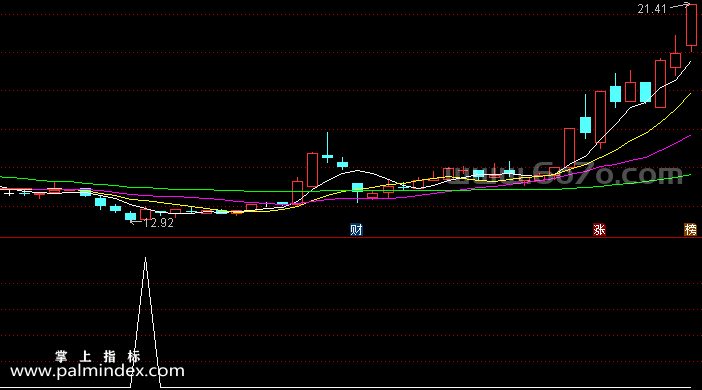This screenshot has width=702, height=390.
Task: Click the 21.41 high price label
Action: 652,9
